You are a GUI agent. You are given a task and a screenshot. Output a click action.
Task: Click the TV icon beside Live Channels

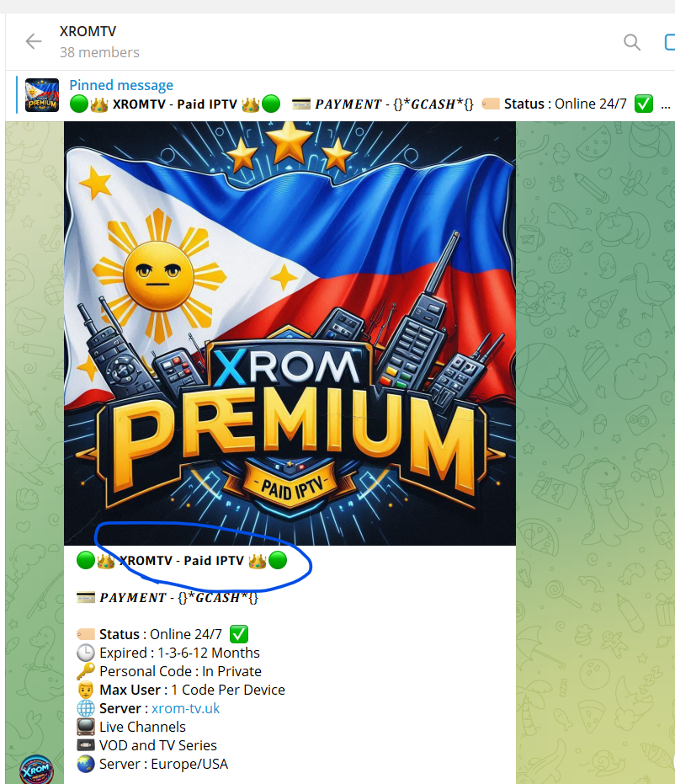(86, 727)
